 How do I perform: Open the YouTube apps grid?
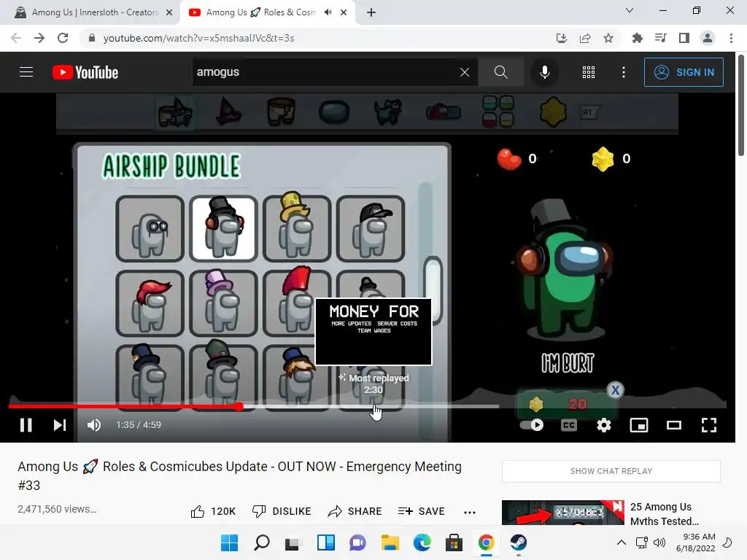589,72
